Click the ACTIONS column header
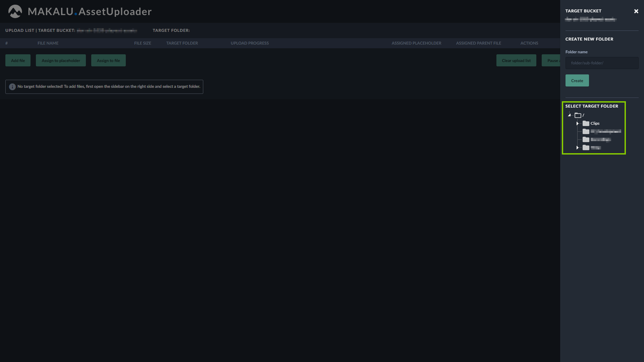This screenshot has width=644, height=362. [529, 43]
